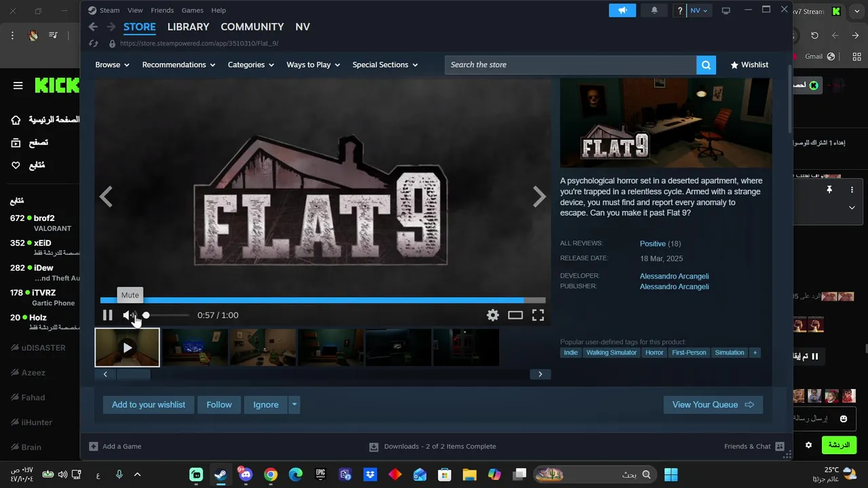Open the last visible screenshot thumbnail
The width and height of the screenshot is (868, 488).
466,348
